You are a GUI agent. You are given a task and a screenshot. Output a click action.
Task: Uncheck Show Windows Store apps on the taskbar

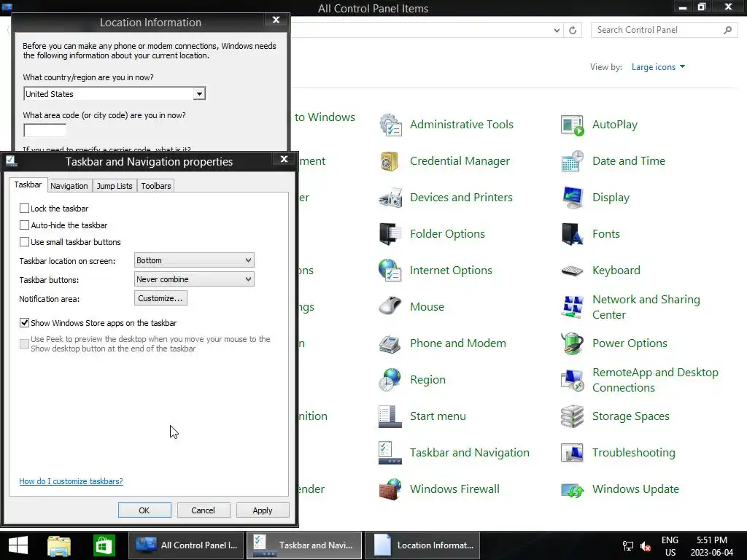point(24,322)
